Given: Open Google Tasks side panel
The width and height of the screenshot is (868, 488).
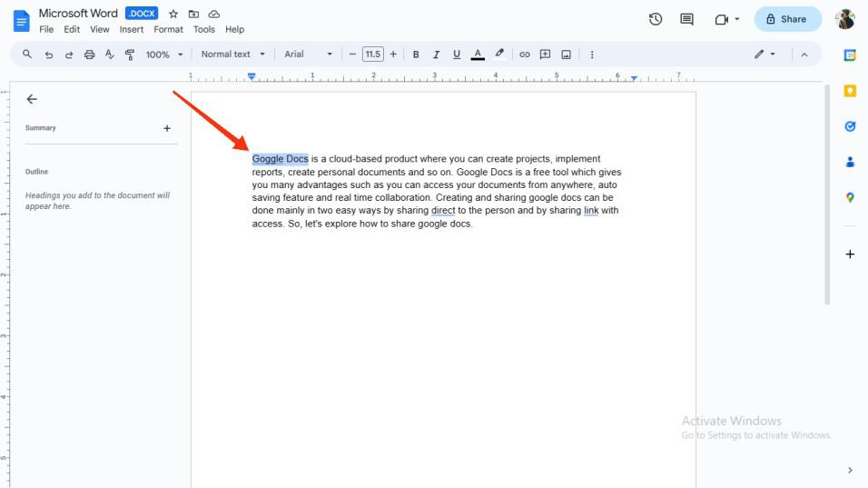Looking at the screenshot, I should [x=850, y=126].
